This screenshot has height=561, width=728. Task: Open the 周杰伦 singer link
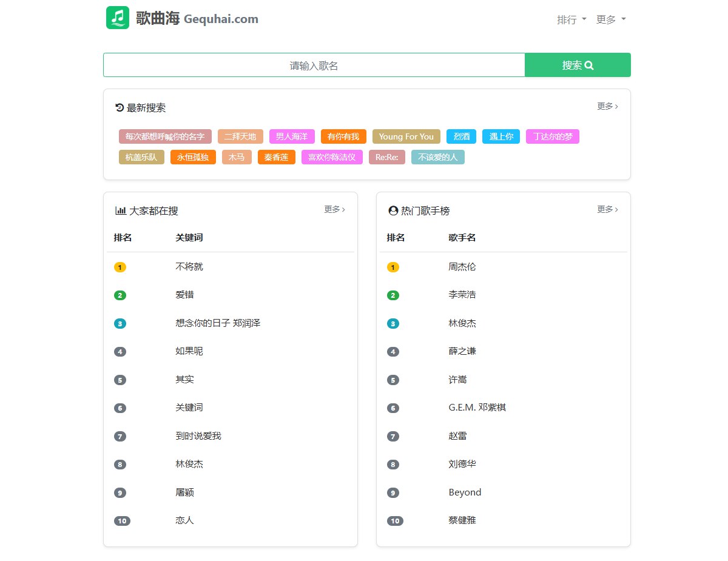462,267
